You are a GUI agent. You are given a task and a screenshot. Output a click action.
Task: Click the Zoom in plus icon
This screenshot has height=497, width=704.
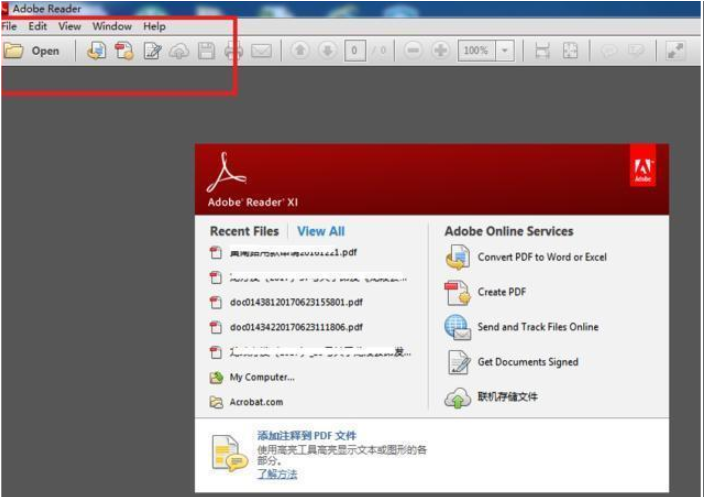440,50
